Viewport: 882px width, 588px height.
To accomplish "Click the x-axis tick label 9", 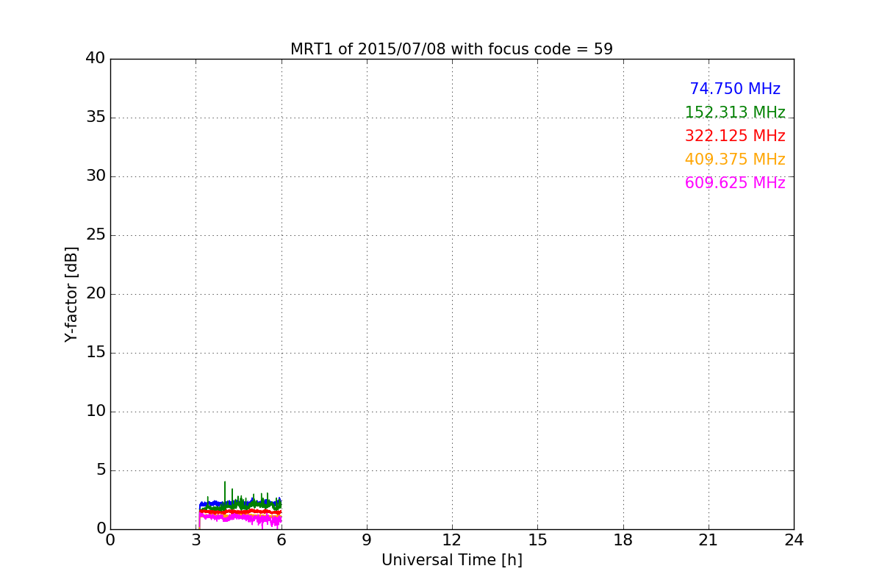I will click(366, 540).
